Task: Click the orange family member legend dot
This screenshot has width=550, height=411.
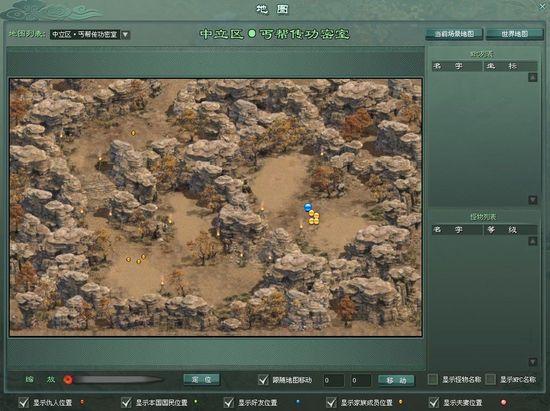Action: [x=401, y=402]
